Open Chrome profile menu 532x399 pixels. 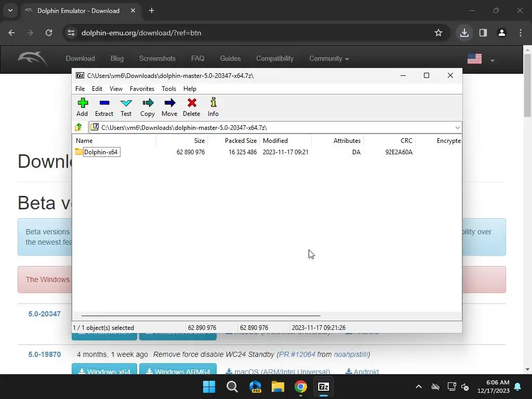(x=502, y=33)
